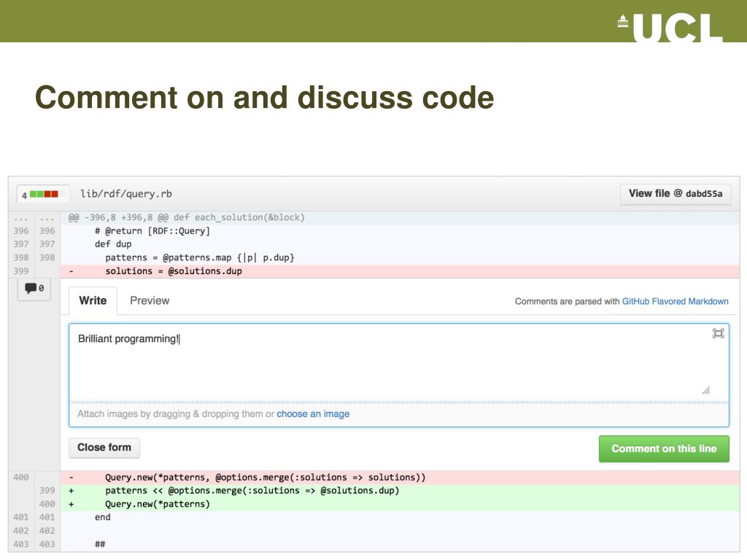Click the speech bubble comment count icon
The height and width of the screenshot is (560, 747).
coord(34,289)
